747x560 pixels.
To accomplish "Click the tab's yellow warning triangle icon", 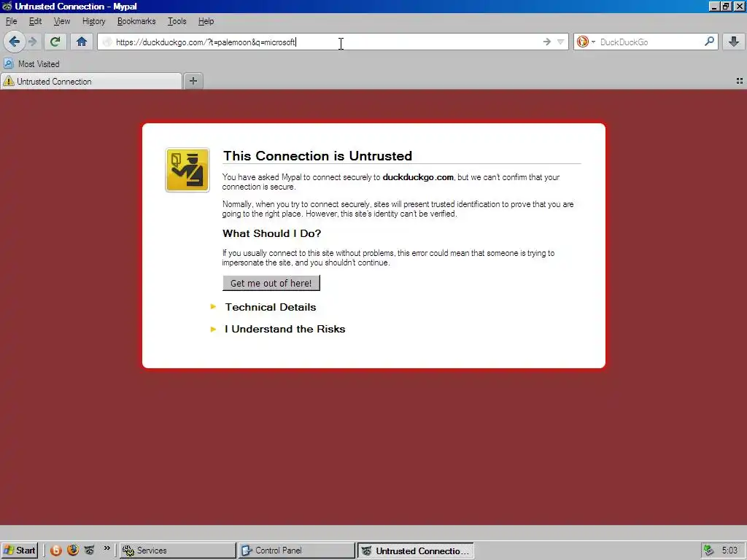I will pyautogui.click(x=9, y=82).
